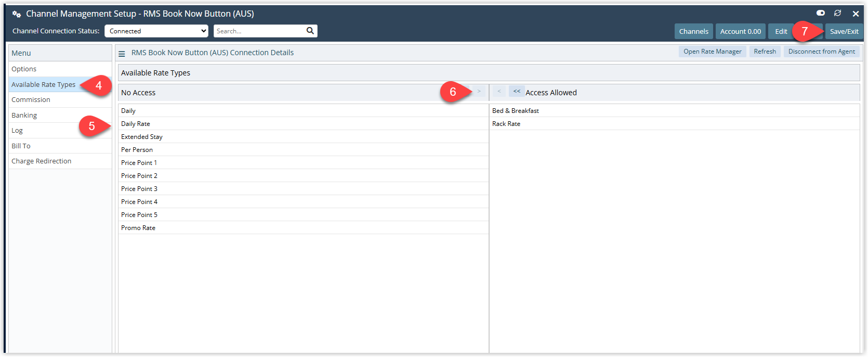Click the single right arrow move button
The image size is (868, 357).
pos(479,91)
